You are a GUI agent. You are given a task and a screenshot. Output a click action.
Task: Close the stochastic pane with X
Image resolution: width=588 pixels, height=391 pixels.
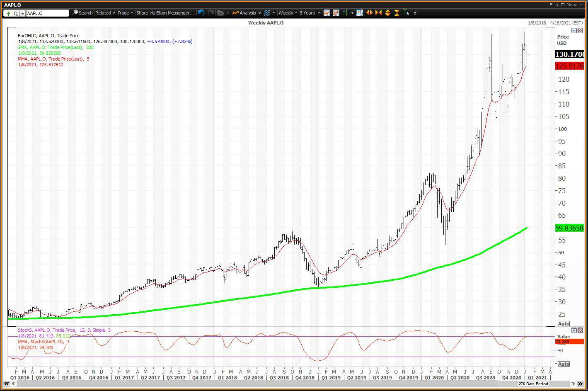[580, 330]
